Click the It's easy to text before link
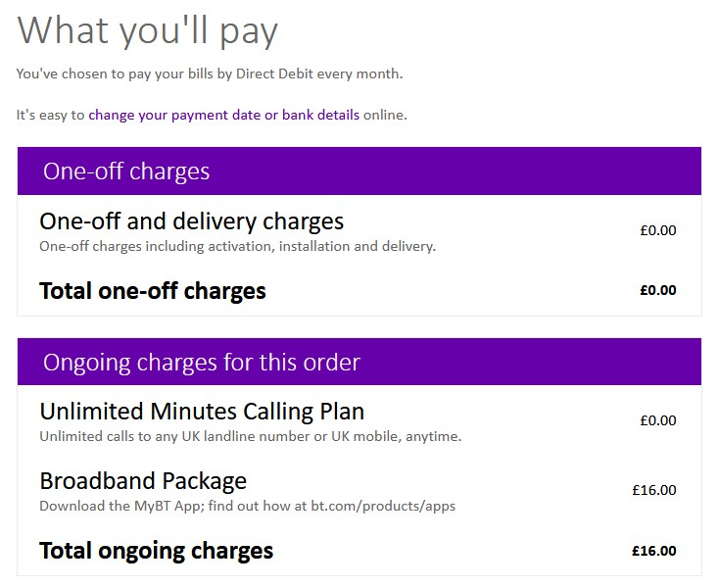The height and width of the screenshot is (588, 718). (50, 115)
